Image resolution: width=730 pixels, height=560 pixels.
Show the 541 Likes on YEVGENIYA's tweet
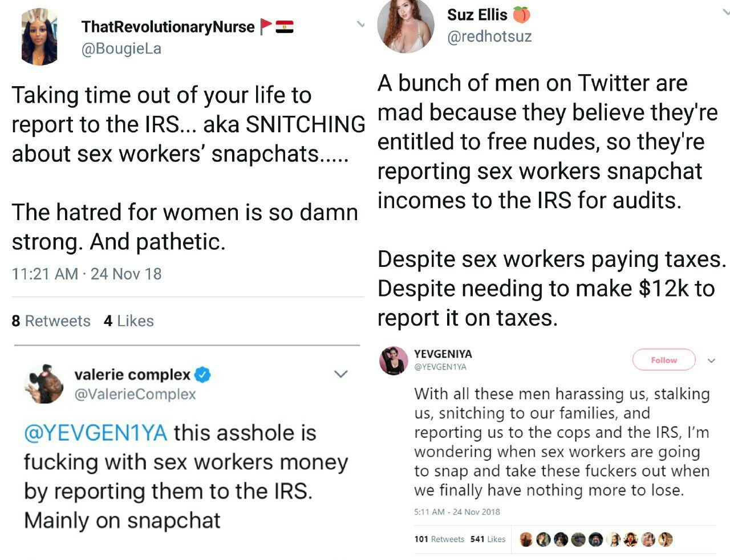[x=488, y=539]
